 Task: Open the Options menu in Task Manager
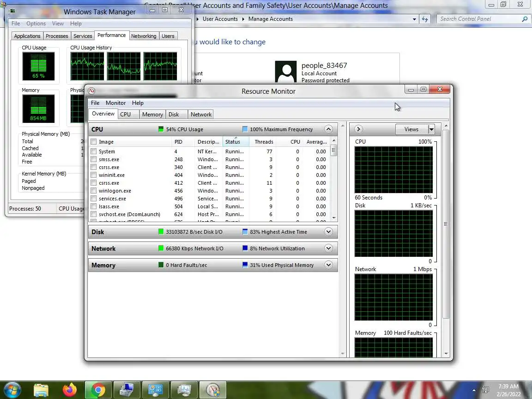pyautogui.click(x=36, y=24)
